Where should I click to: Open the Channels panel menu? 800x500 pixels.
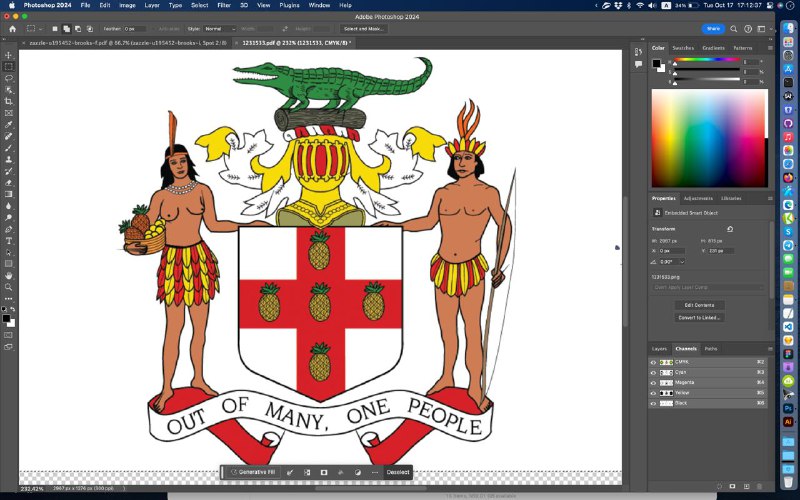[770, 349]
